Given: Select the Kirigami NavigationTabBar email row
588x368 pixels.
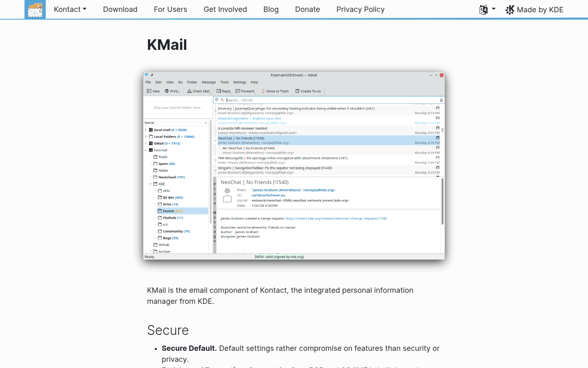Looking at the screenshot, I should point(329,170).
